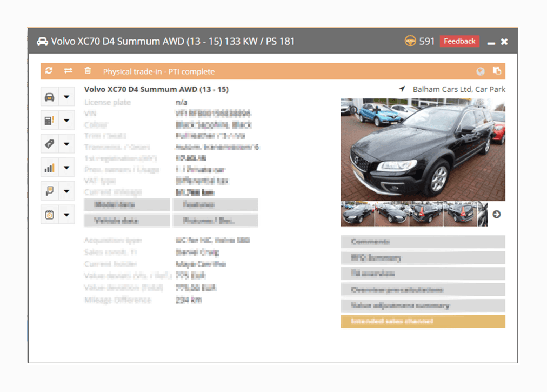The height and width of the screenshot is (392, 547).
Task: Click the trash delete icon
Action: [x=88, y=71]
